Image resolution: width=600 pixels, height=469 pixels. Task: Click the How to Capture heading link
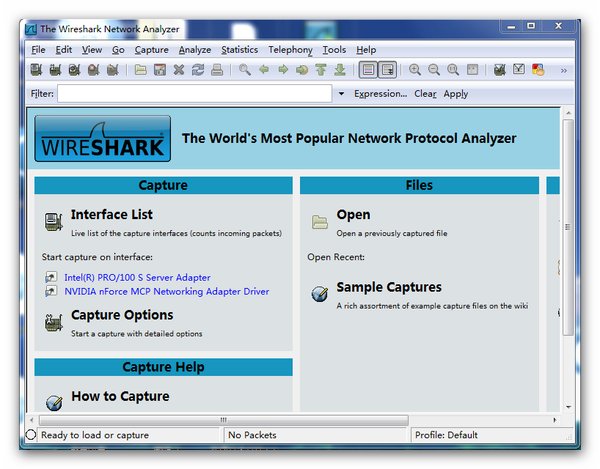[x=120, y=396]
